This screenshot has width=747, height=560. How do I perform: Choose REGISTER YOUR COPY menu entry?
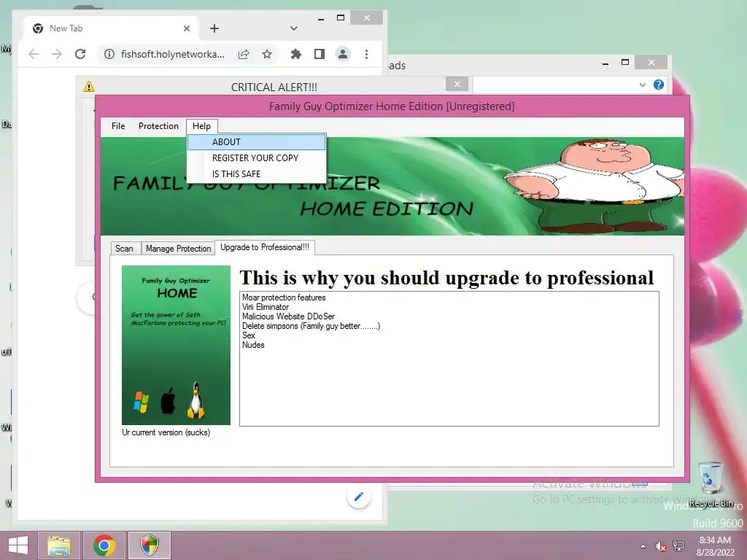256,158
